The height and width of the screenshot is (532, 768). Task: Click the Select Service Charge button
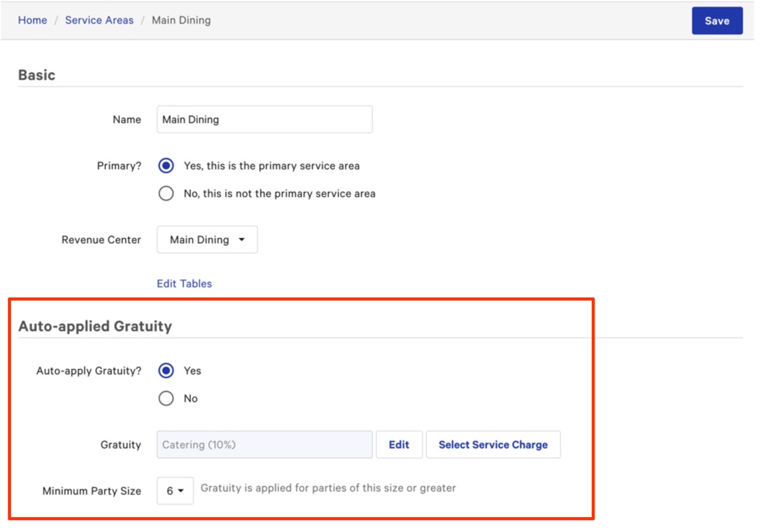tap(493, 445)
